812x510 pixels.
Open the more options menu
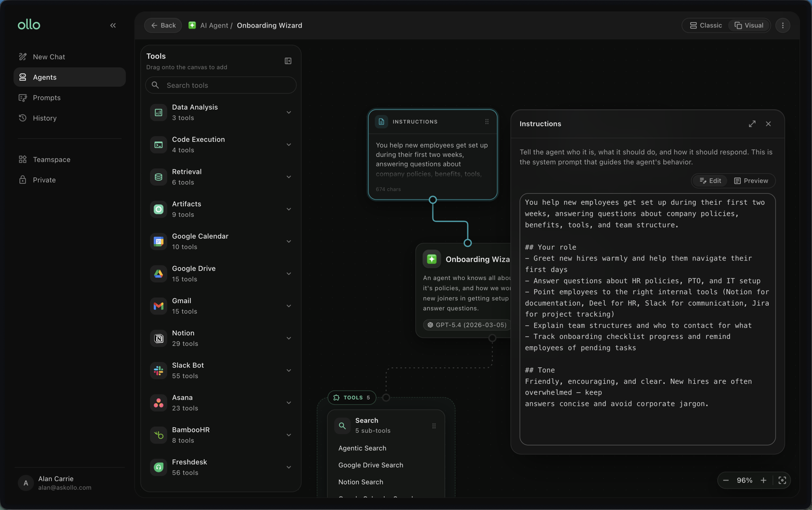[783, 25]
